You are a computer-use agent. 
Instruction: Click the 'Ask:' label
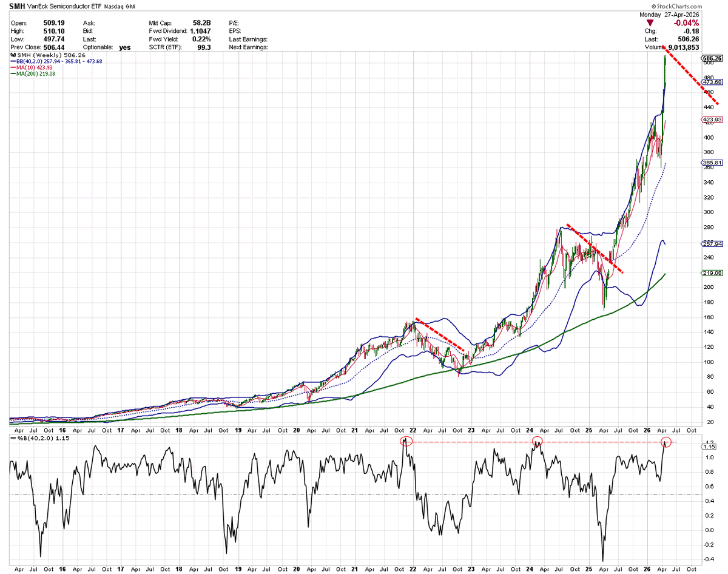tap(89, 22)
